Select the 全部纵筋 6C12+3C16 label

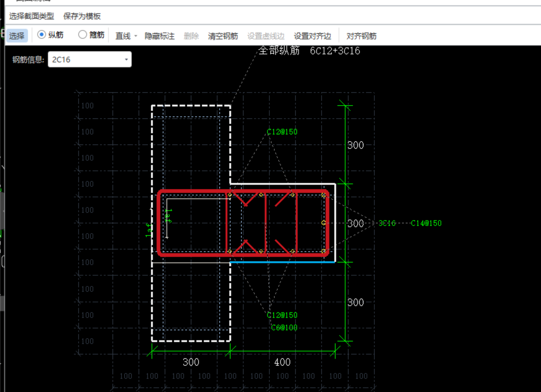[x=309, y=51]
